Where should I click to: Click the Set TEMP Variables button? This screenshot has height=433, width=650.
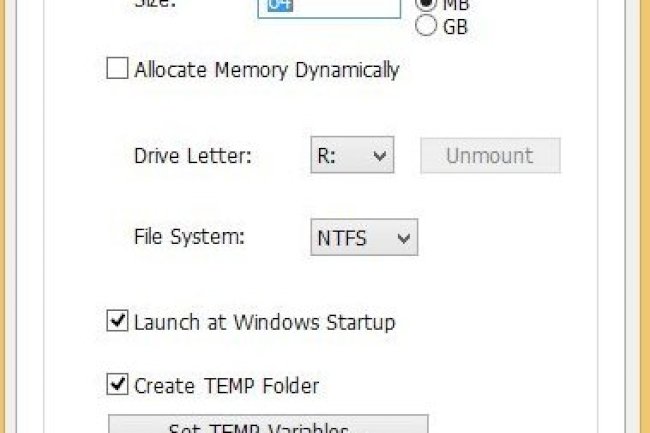(267, 426)
